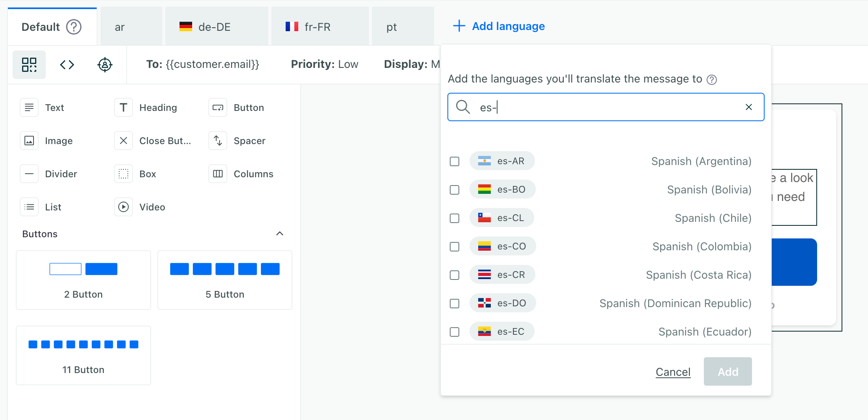Enable the es-CL Spanish Chile checkbox
The image size is (868, 420).
tap(455, 218)
